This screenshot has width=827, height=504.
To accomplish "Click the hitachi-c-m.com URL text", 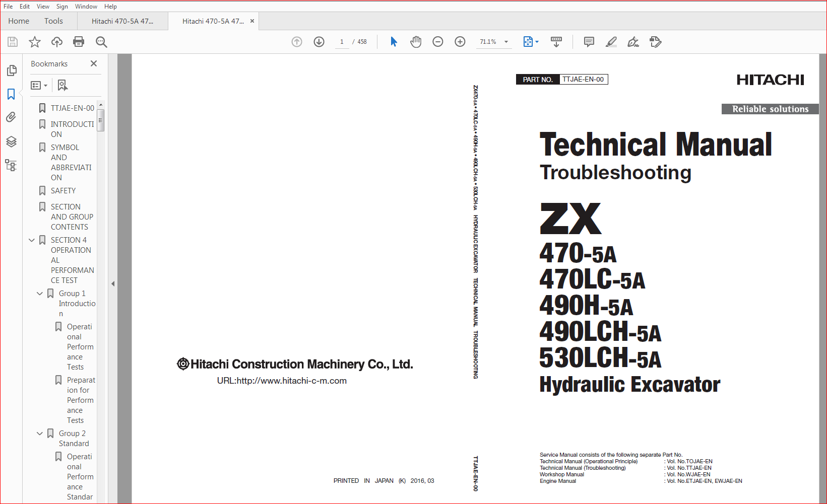I will tap(282, 381).
